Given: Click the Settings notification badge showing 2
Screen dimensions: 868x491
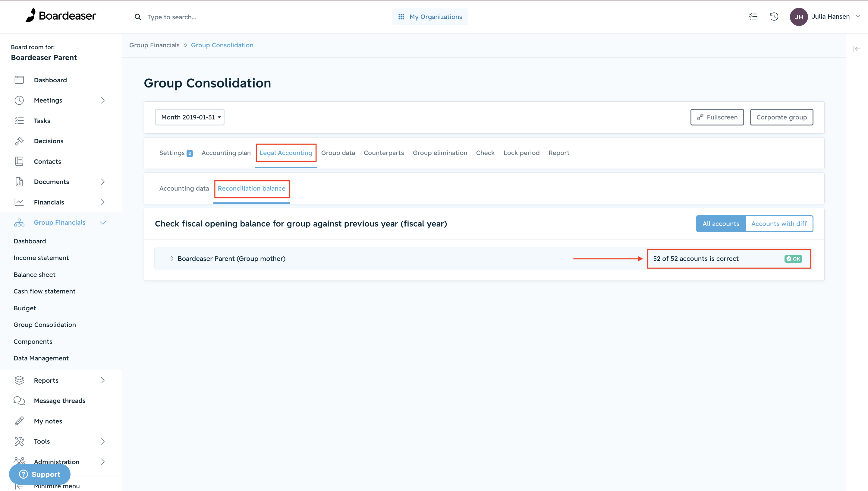Looking at the screenshot, I should click(190, 154).
